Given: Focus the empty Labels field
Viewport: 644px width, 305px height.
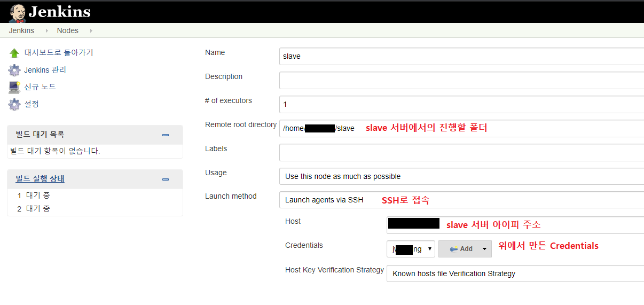Looking at the screenshot, I should (461, 152).
